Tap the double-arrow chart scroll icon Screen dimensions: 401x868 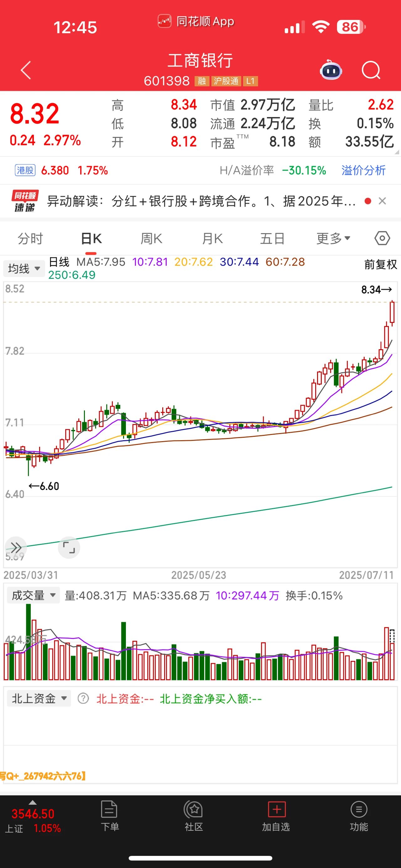16,547
